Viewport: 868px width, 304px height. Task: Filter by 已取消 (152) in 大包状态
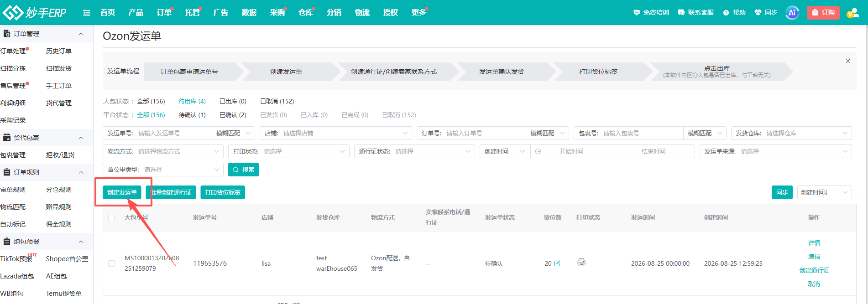point(277,101)
